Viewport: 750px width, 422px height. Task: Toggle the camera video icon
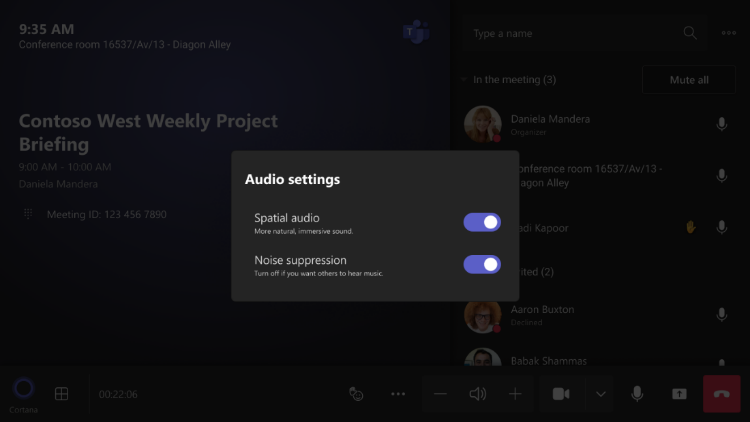pyautogui.click(x=561, y=394)
